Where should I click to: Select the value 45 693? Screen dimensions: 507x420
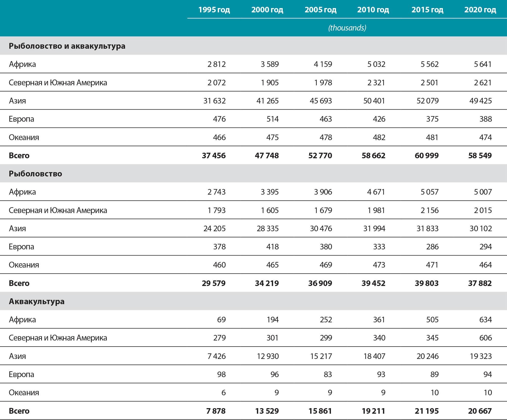coord(321,101)
